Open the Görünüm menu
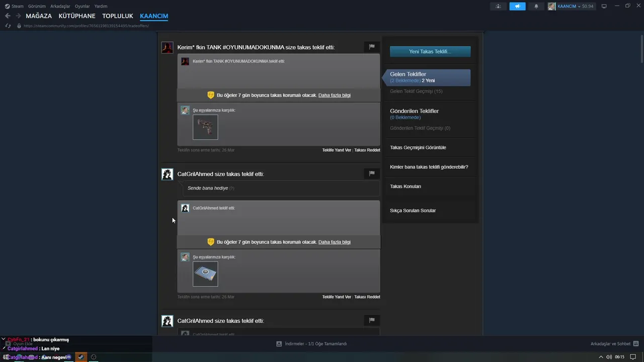The height and width of the screenshot is (362, 644). pos(37,6)
